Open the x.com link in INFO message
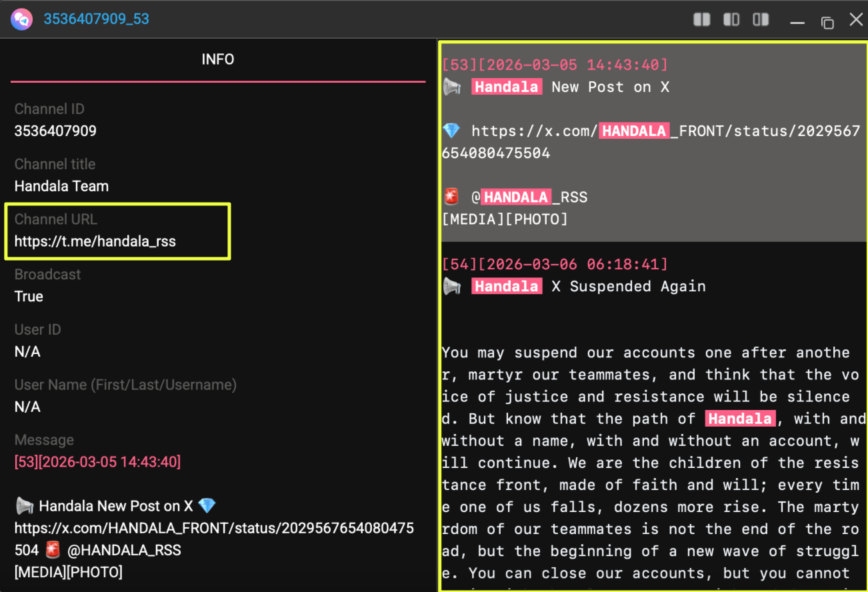The width and height of the screenshot is (868, 592). point(214,529)
